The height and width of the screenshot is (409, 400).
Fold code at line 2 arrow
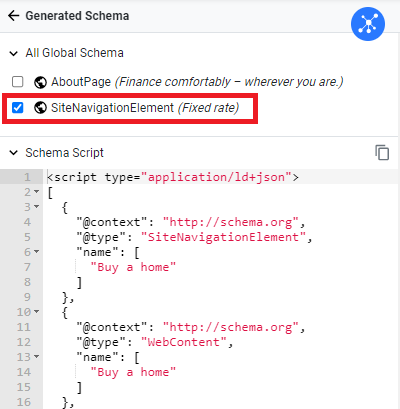click(36, 192)
